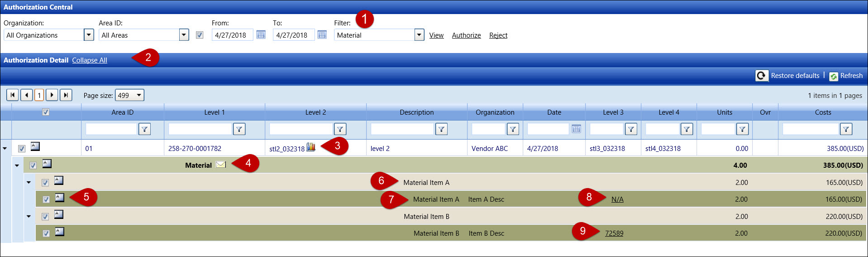Click the Area ID column filter icon
Screen dimensions: 868x257
tap(144, 129)
